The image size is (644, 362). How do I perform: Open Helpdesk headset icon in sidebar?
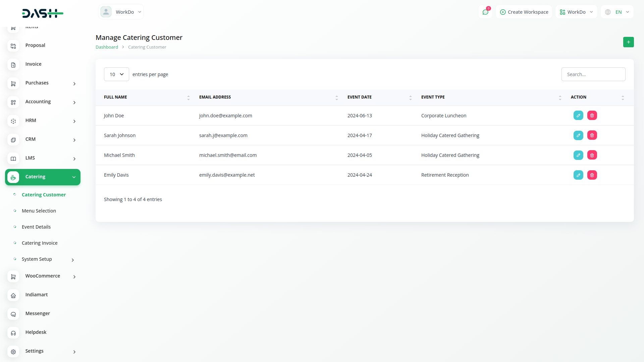pos(13,333)
